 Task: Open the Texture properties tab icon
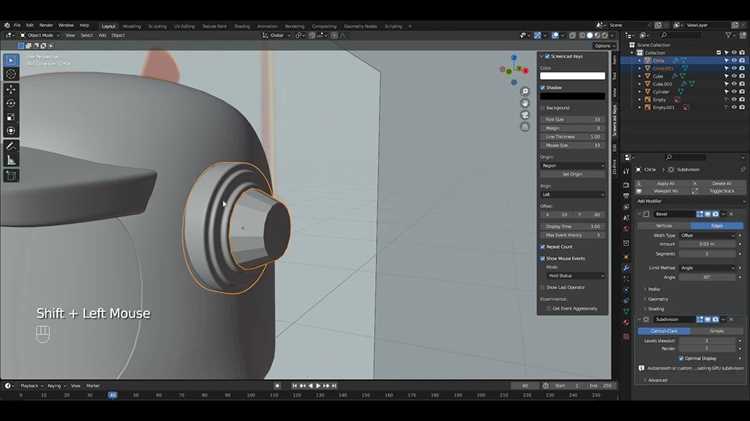click(626, 336)
